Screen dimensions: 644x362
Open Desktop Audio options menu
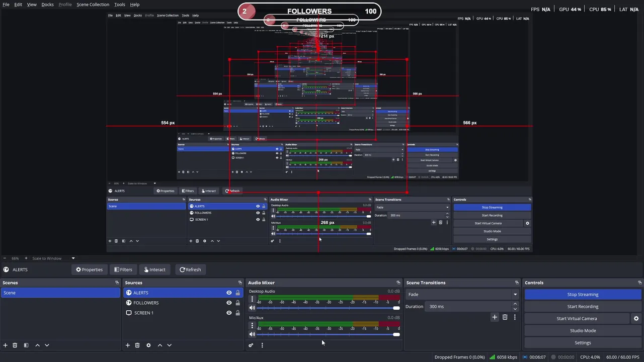click(x=252, y=299)
